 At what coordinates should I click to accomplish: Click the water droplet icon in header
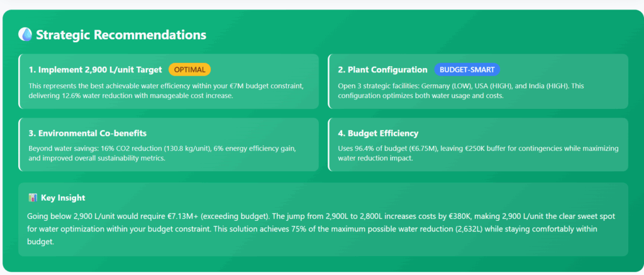point(25,35)
